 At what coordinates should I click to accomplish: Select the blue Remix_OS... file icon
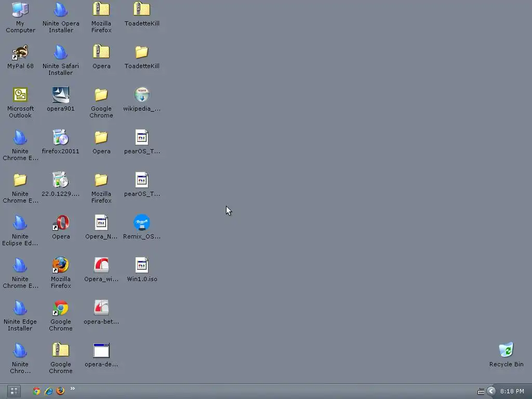click(142, 222)
